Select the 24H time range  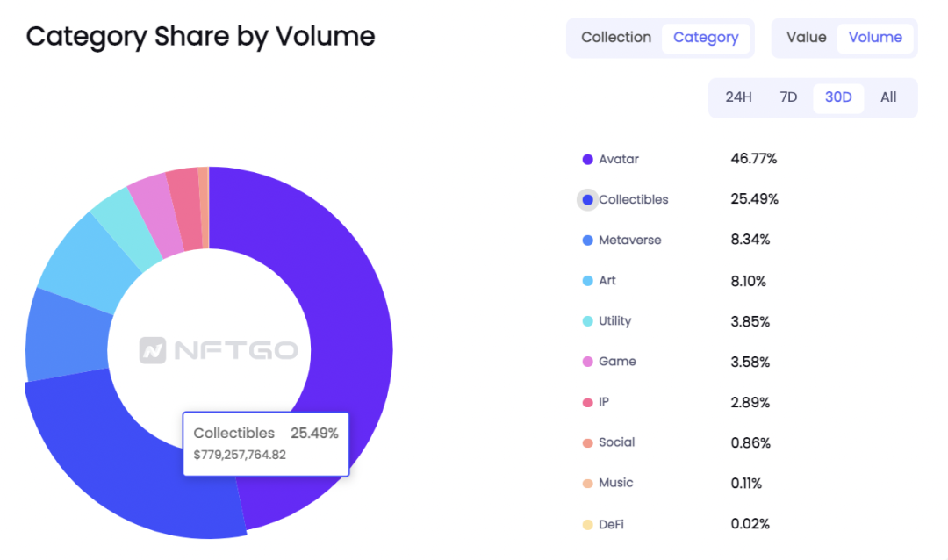coord(738,97)
